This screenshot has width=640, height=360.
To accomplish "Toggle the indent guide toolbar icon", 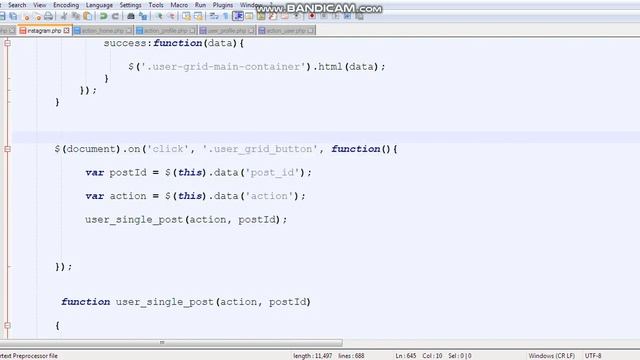I will [238, 16].
